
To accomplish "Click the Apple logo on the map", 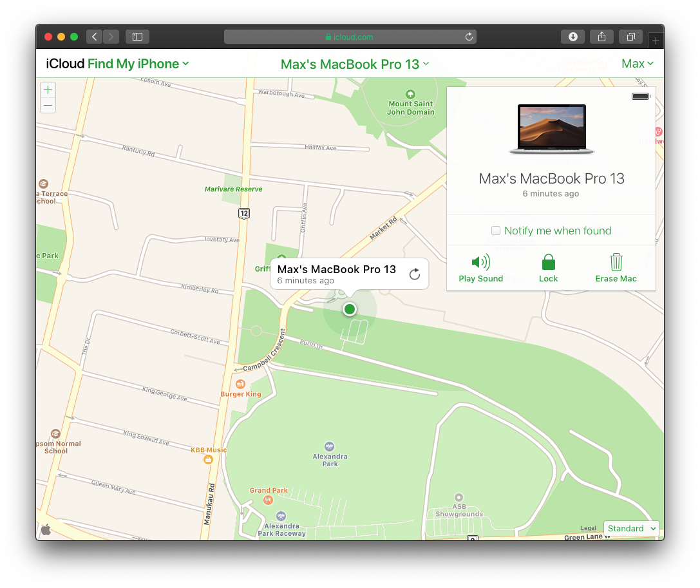I will click(x=46, y=530).
